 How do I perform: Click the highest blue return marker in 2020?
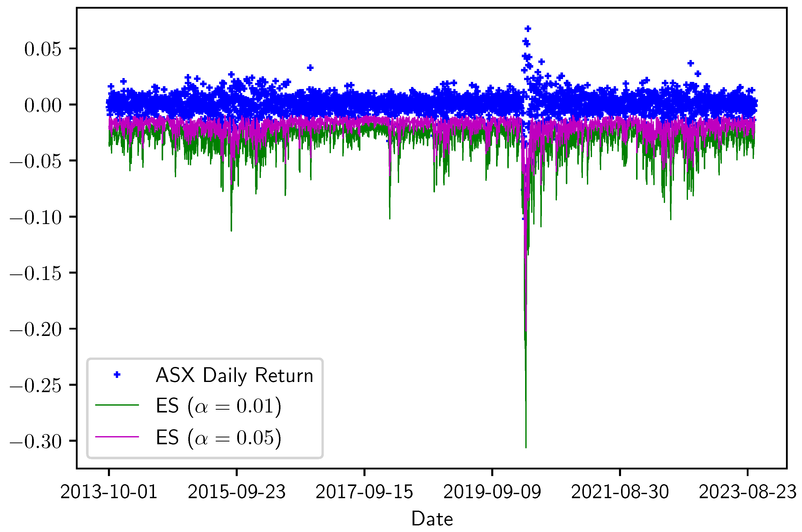528,29
